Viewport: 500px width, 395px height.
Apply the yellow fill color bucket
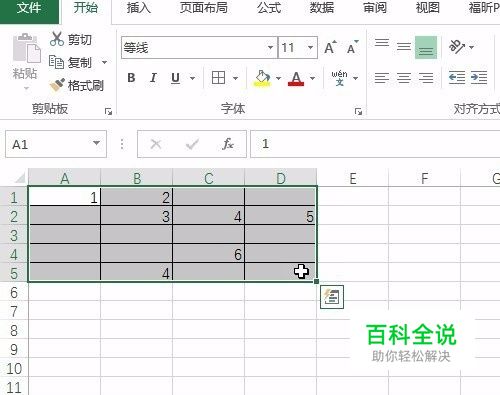click(x=263, y=78)
